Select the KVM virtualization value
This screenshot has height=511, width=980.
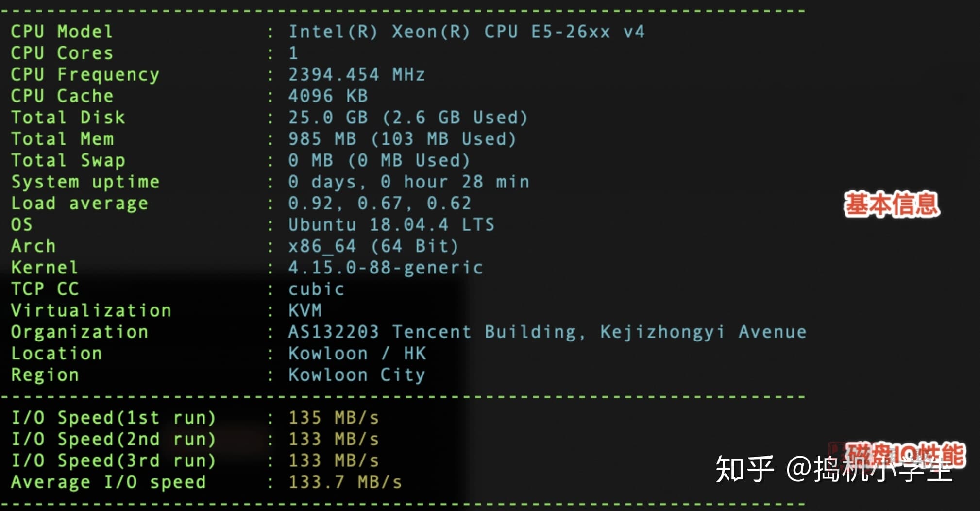click(x=305, y=310)
